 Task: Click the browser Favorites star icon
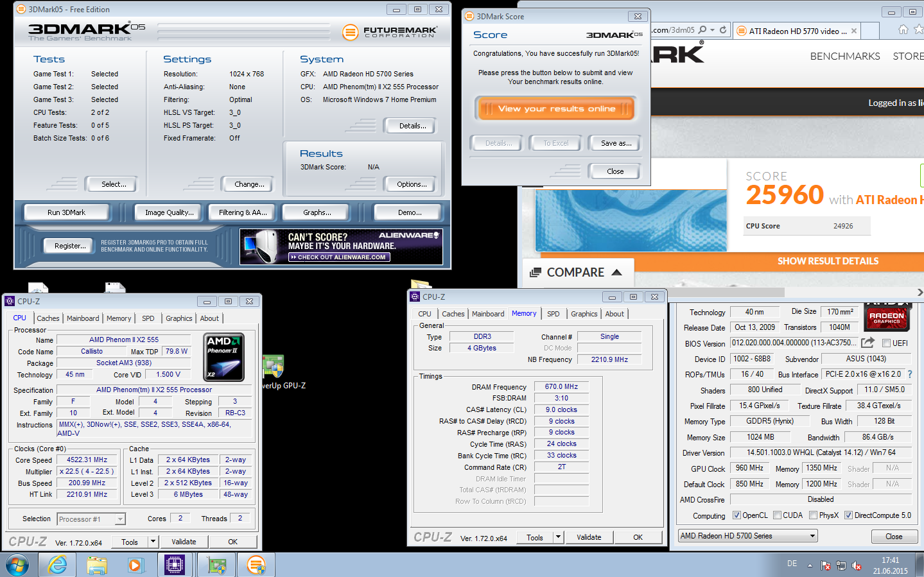(919, 30)
